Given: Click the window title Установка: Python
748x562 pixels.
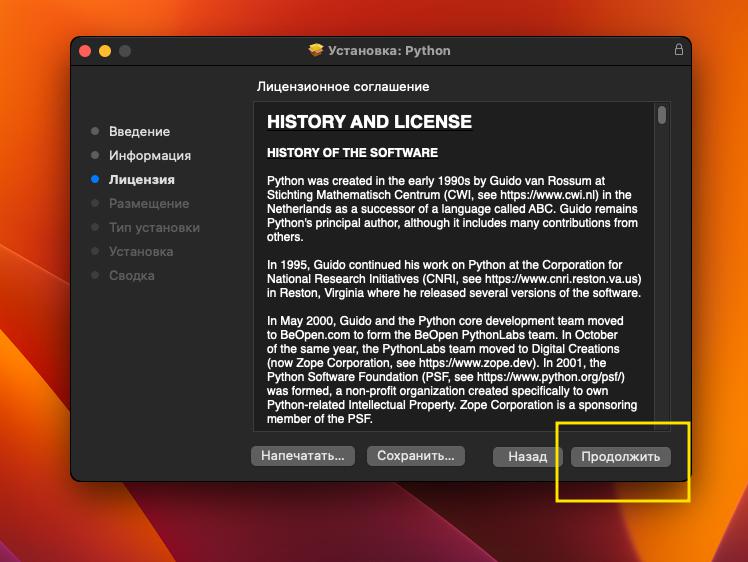Looking at the screenshot, I should [x=389, y=50].
